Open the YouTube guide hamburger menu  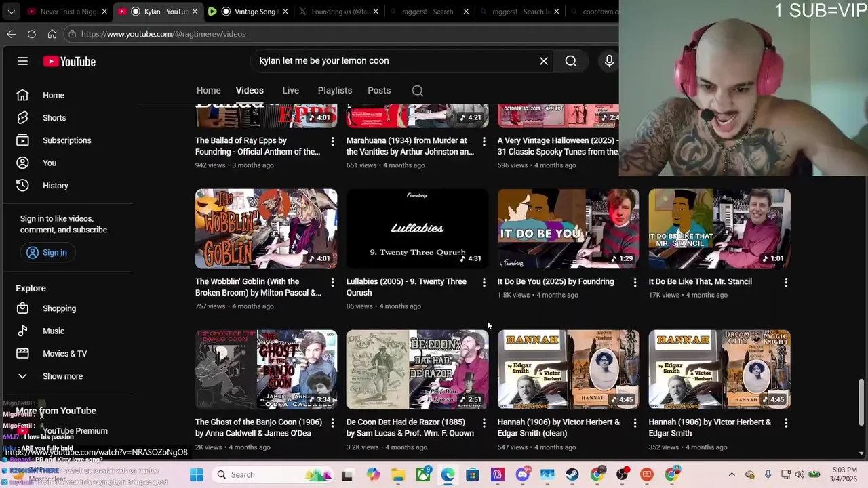(22, 61)
